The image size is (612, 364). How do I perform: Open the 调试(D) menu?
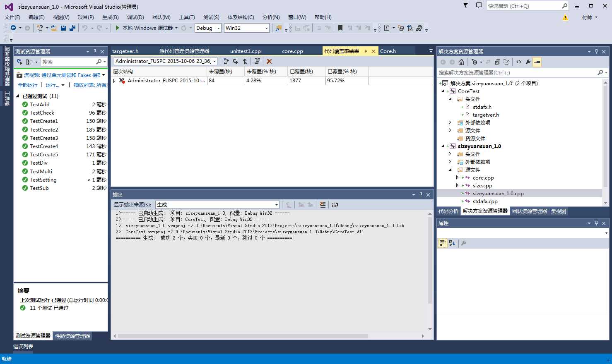135,17
